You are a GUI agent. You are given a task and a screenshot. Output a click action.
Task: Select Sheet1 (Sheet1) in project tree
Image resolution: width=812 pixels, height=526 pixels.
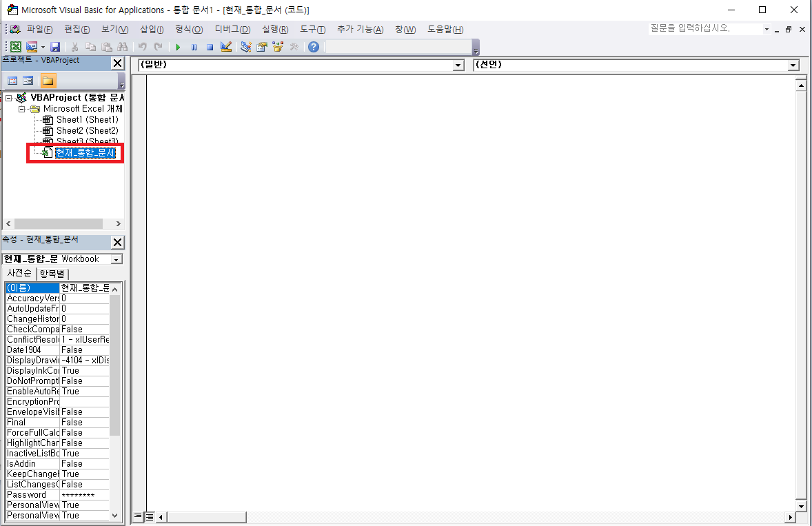[87, 119]
